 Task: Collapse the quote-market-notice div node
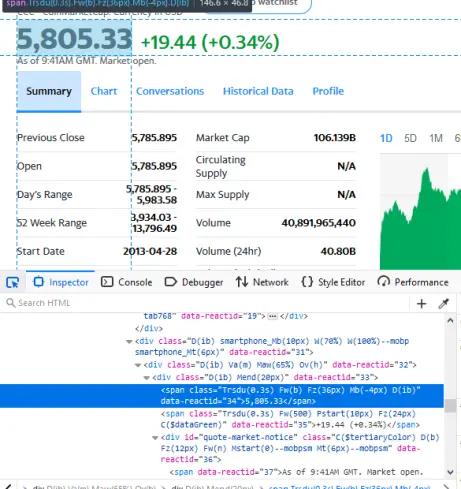pos(155,438)
